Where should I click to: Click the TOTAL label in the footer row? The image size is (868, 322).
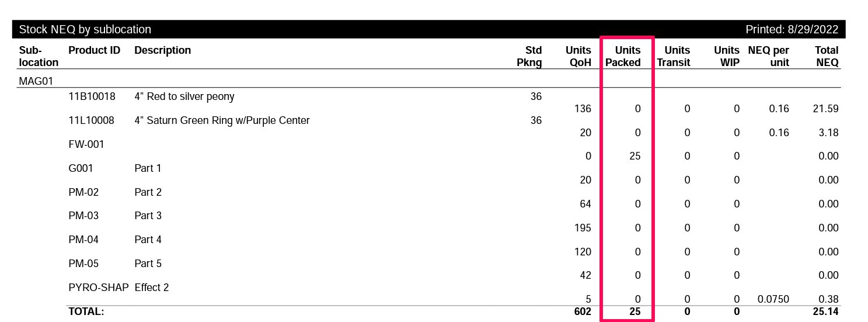[x=86, y=311]
